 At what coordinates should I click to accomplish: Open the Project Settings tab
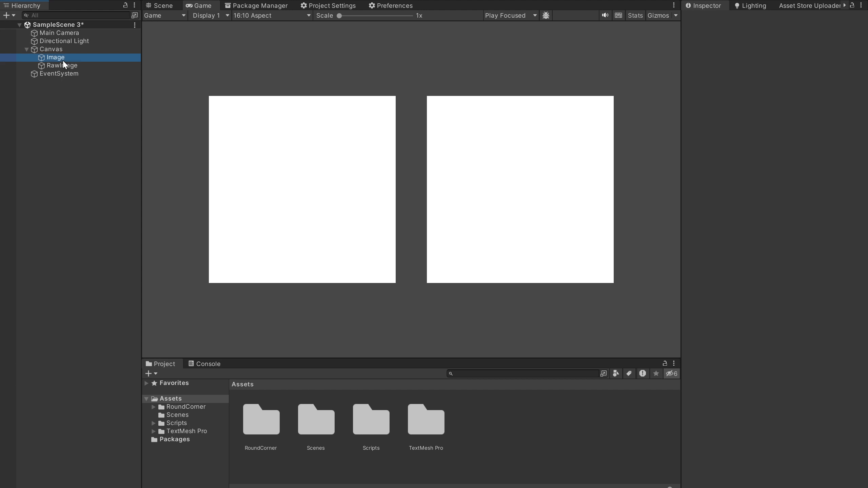[x=328, y=5]
